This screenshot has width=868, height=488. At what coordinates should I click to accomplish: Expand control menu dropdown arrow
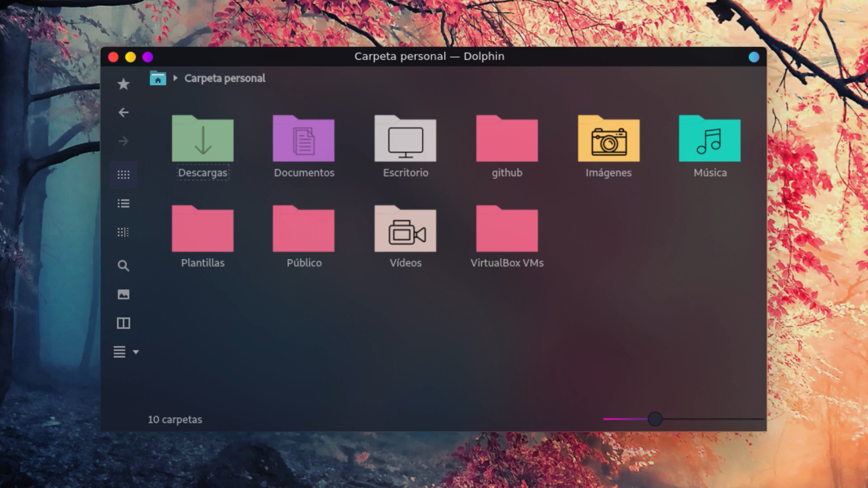tap(136, 352)
